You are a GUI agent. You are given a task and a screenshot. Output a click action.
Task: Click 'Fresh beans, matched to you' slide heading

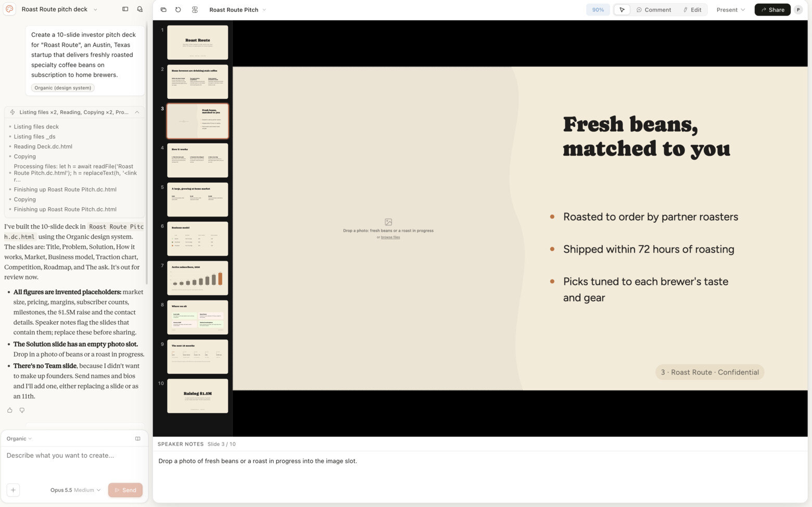point(646,136)
